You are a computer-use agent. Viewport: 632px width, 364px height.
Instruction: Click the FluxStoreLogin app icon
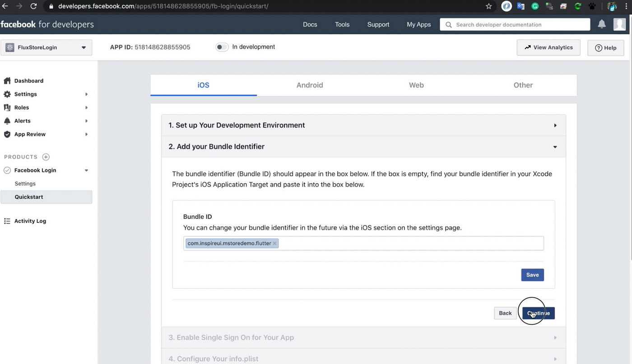[9, 47]
